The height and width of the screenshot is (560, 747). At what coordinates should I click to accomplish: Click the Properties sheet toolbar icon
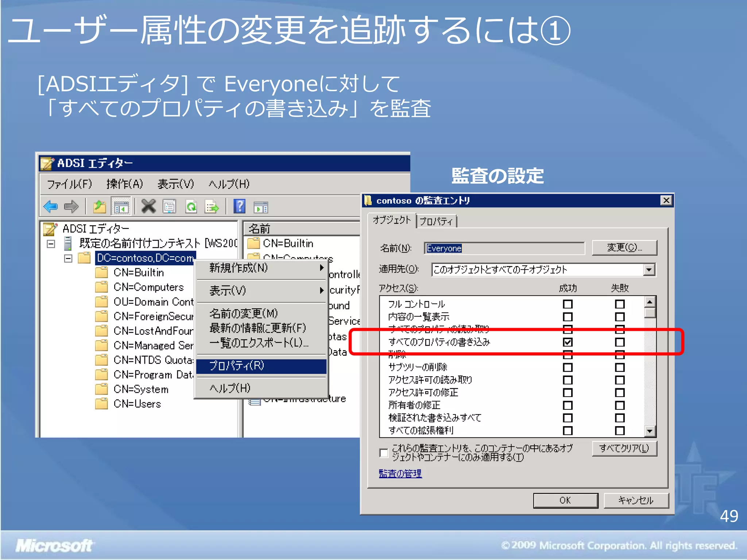tap(169, 207)
